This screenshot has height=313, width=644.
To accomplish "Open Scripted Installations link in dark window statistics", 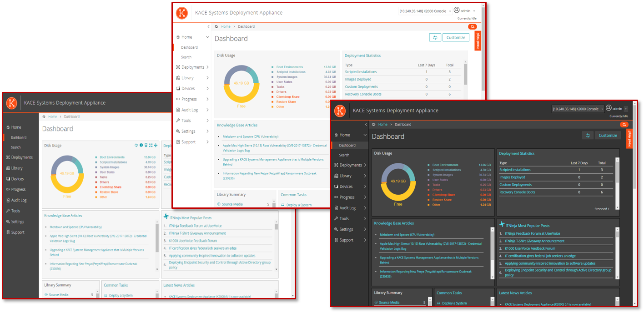I will coord(515,170).
